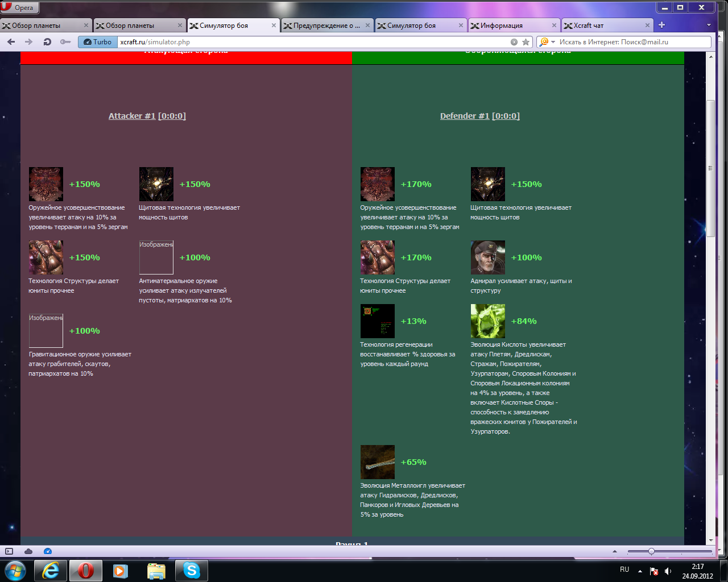Image resolution: width=728 pixels, height=582 pixels.
Task: Reload the current page
Action: tap(47, 42)
